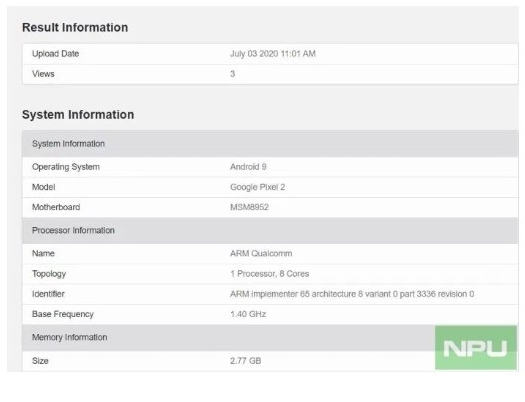
Task: Click the MSM8952 motherboard value
Action: (x=249, y=207)
